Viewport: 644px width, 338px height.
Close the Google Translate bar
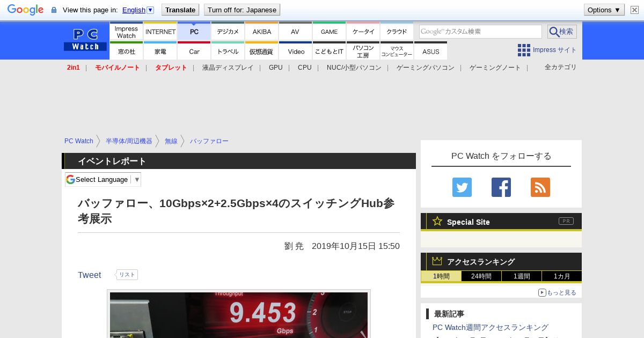tap(634, 10)
